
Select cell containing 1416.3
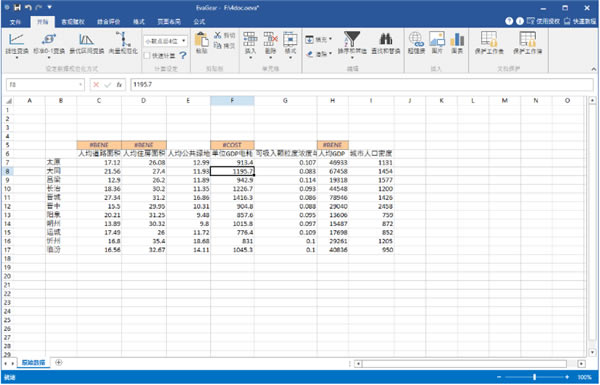pyautogui.click(x=232, y=197)
